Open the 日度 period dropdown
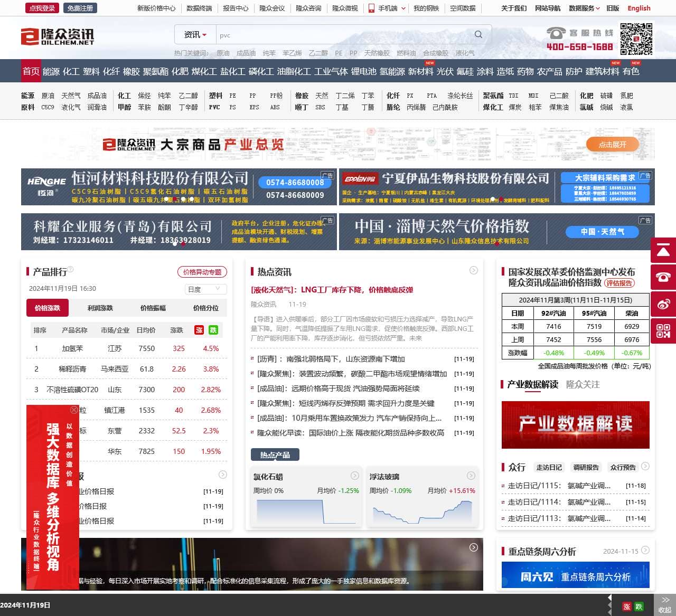Image resolution: width=676 pixels, height=616 pixels. click(x=205, y=289)
